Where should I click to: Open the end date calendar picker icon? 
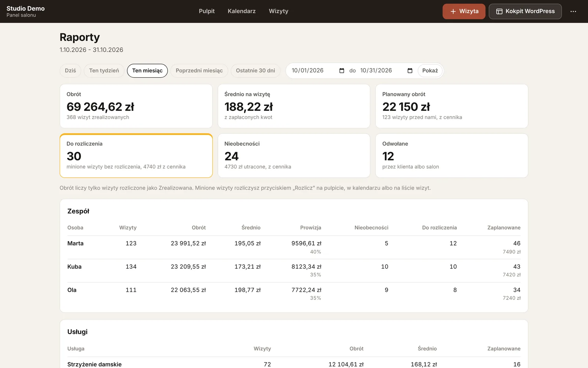(410, 71)
